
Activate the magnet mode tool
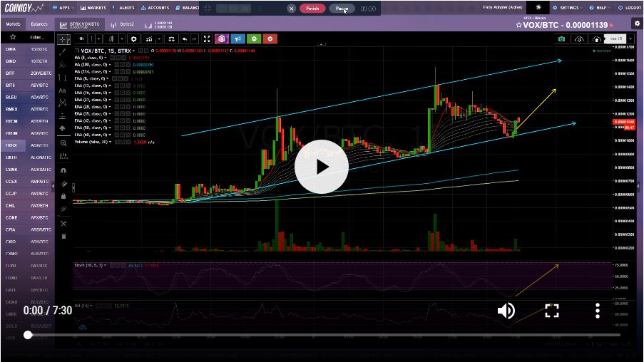coord(63,170)
